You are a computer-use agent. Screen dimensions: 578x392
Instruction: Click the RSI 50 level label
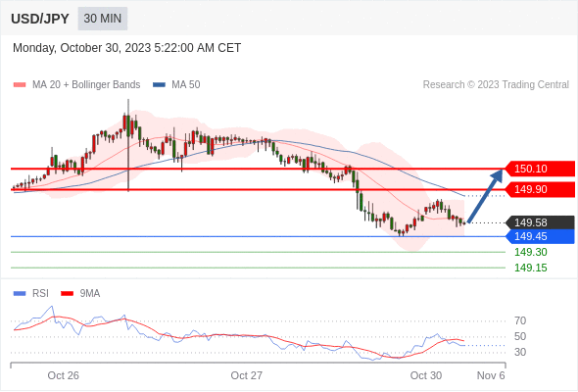[520, 336]
